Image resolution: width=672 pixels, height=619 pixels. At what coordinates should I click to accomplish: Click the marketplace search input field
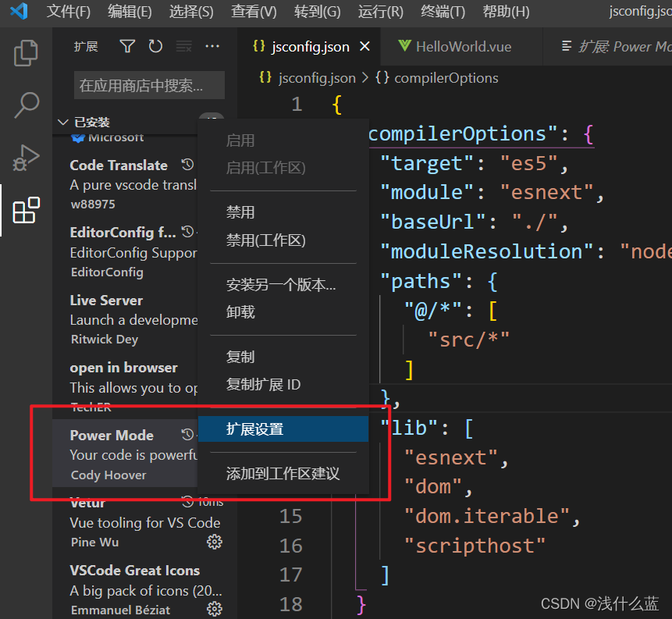tap(149, 85)
